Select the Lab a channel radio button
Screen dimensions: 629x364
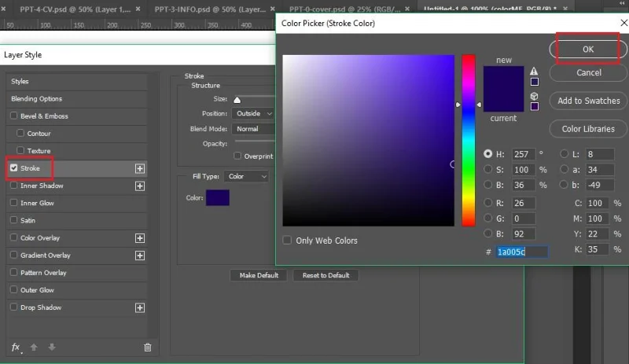pos(564,169)
